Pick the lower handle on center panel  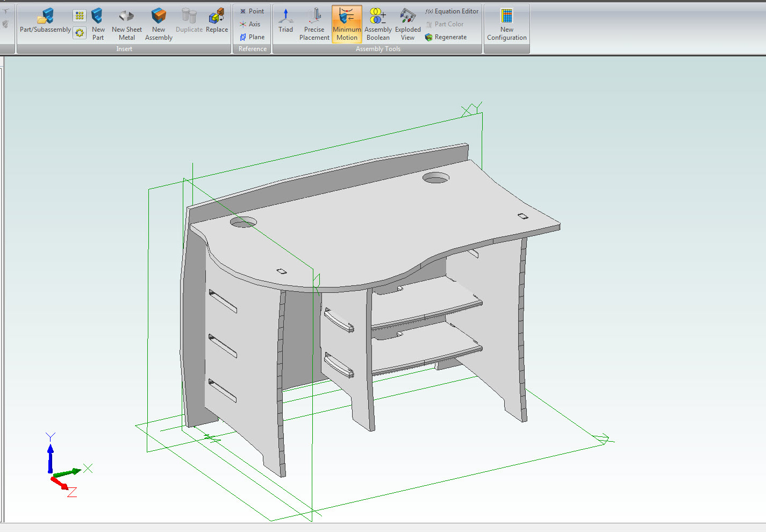[339, 365]
